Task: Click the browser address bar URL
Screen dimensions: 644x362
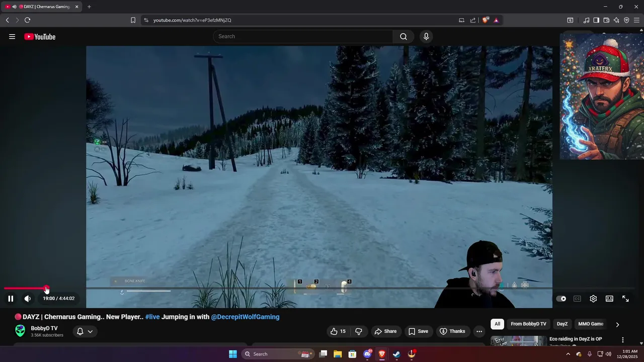Action: coord(192,20)
